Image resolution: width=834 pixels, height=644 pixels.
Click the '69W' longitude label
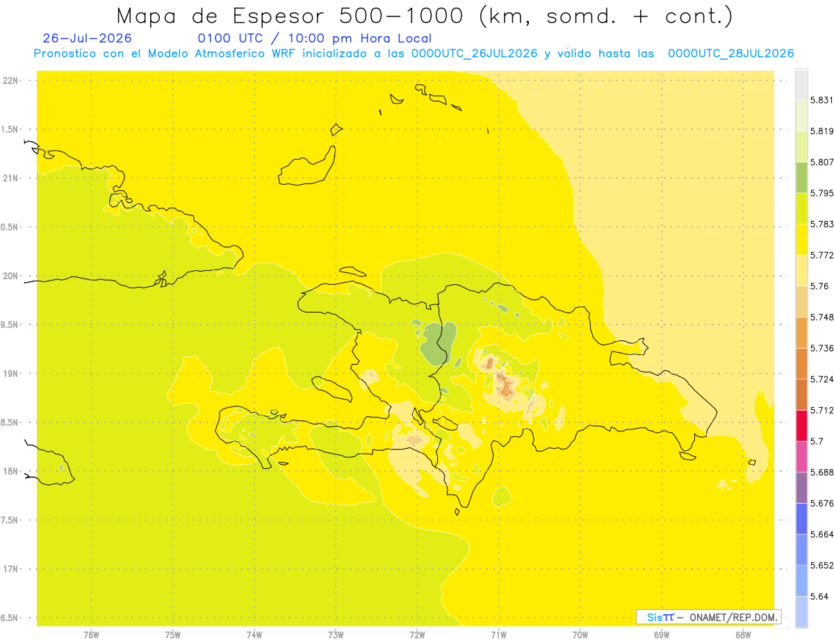click(x=662, y=635)
